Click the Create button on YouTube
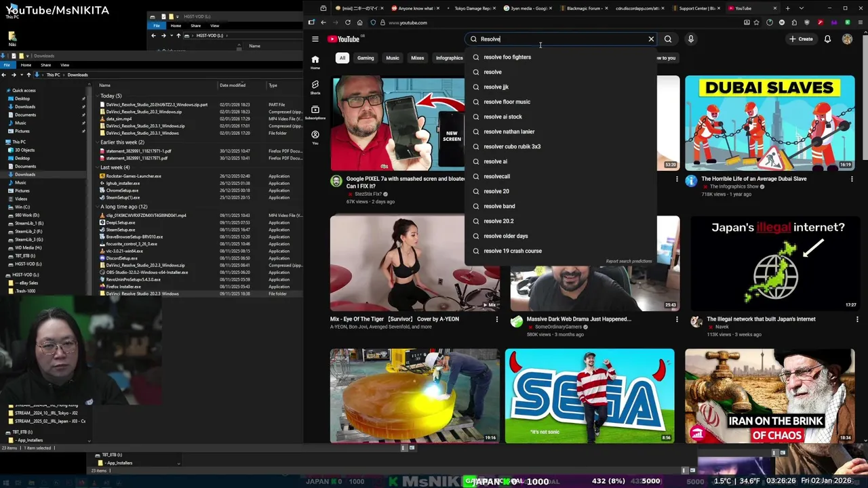Screen dimensions: 868x488 coord(801,39)
